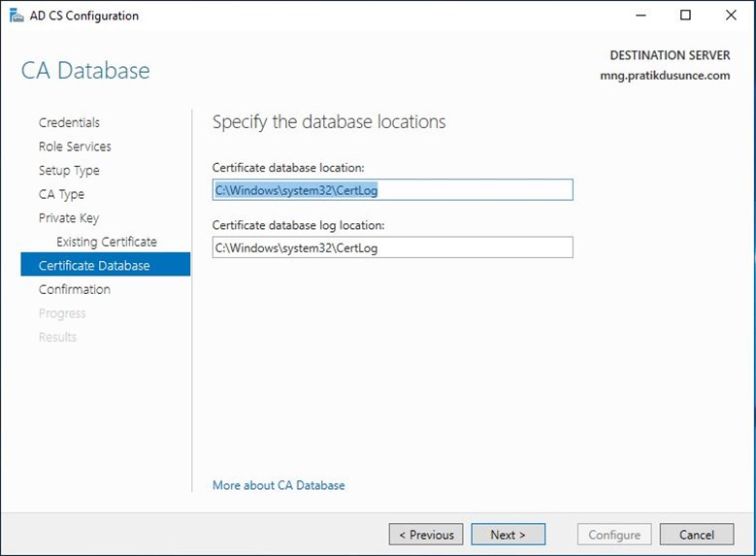This screenshot has width=756, height=556.
Task: Open the More about CA Database link
Action: coord(279,485)
